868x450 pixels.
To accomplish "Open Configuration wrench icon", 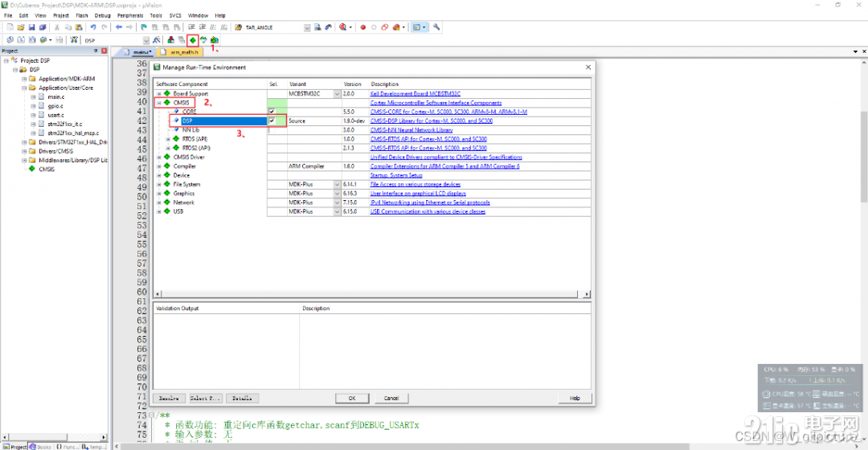I will pos(436,27).
